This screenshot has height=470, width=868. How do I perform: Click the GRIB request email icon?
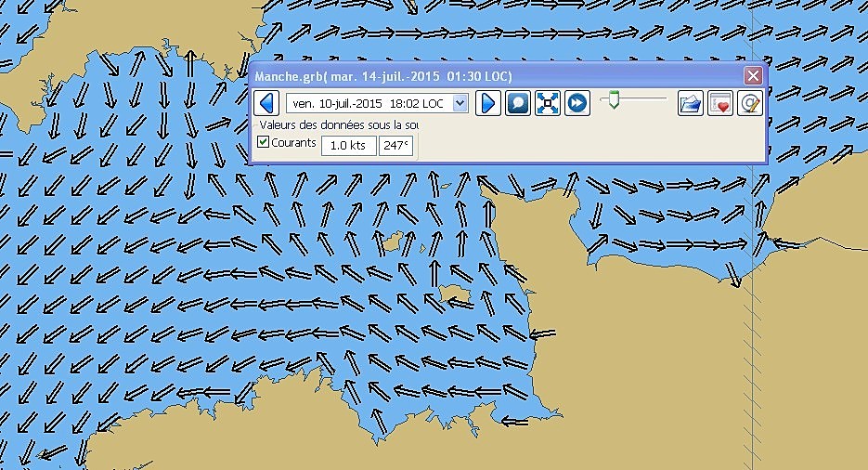pyautogui.click(x=750, y=103)
